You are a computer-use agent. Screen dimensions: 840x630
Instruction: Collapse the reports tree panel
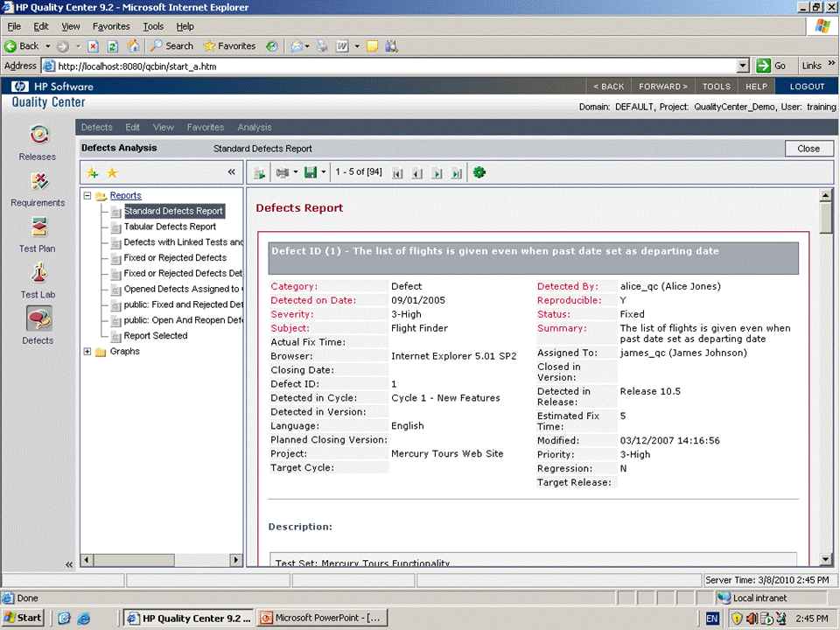click(x=231, y=172)
